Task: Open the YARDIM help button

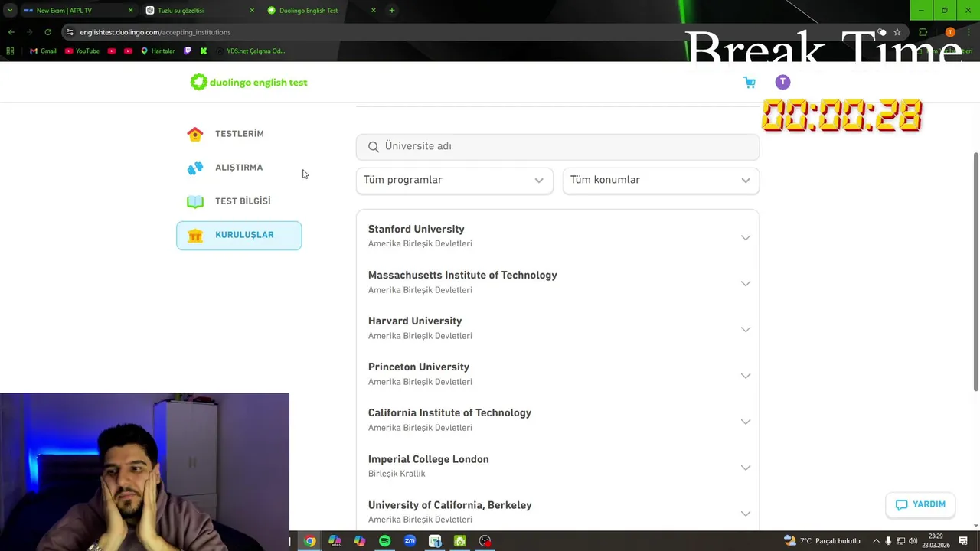Action: click(x=920, y=505)
